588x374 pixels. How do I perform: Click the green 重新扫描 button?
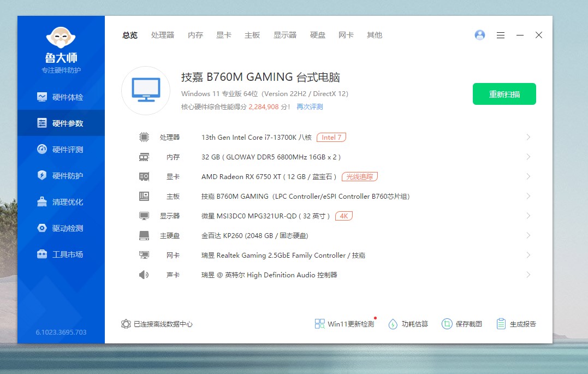(x=504, y=94)
